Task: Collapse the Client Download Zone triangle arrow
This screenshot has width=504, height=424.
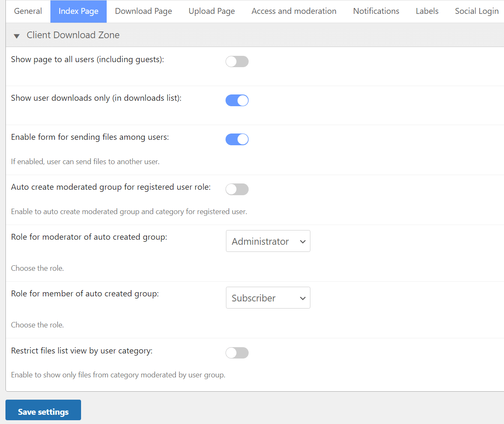Action: (x=17, y=36)
